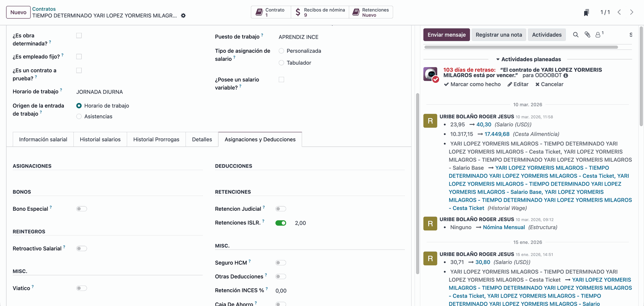Click the gear settings icon beside contract title
This screenshot has width=644, height=306.
coord(183,16)
